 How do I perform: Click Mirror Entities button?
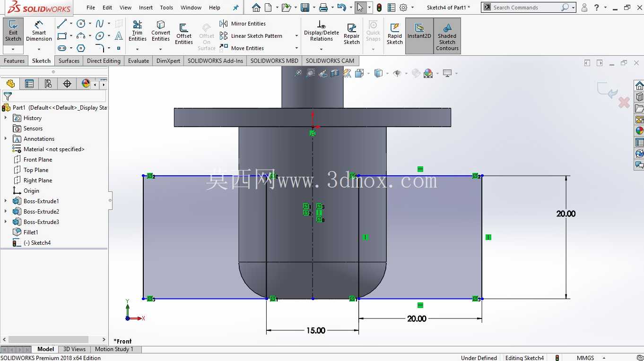click(243, 24)
